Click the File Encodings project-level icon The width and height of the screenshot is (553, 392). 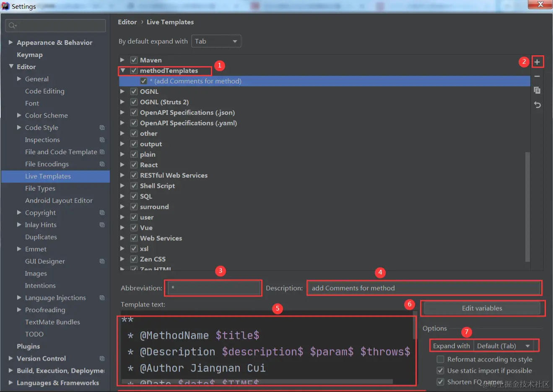click(x=102, y=164)
